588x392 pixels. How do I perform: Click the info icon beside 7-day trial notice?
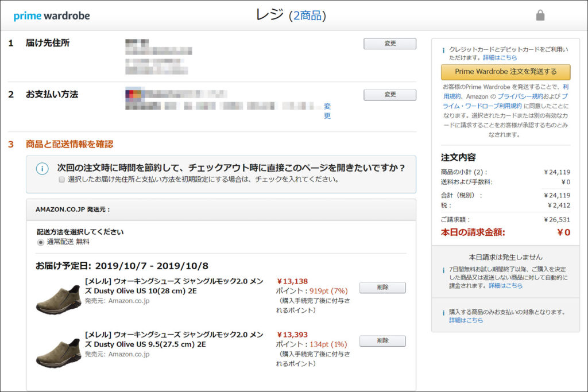(444, 270)
